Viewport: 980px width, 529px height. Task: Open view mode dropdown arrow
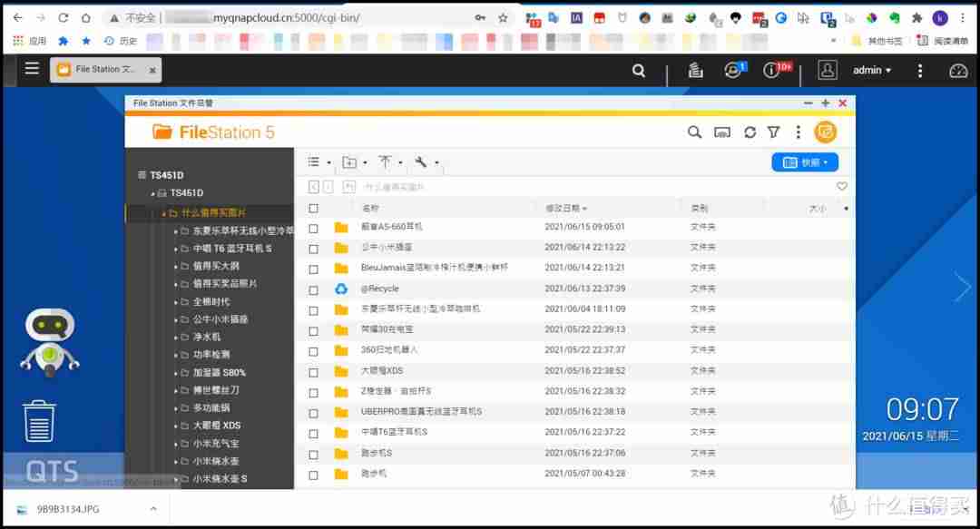328,163
